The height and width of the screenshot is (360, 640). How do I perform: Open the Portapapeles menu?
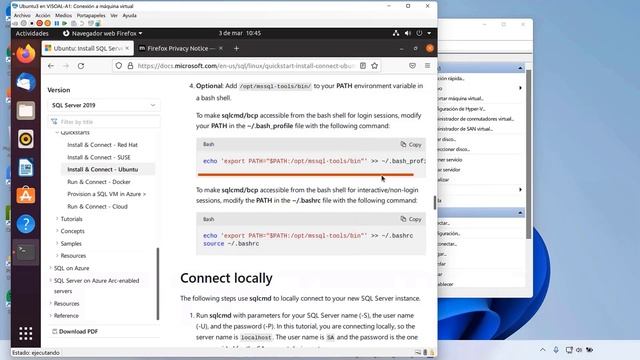[91, 16]
